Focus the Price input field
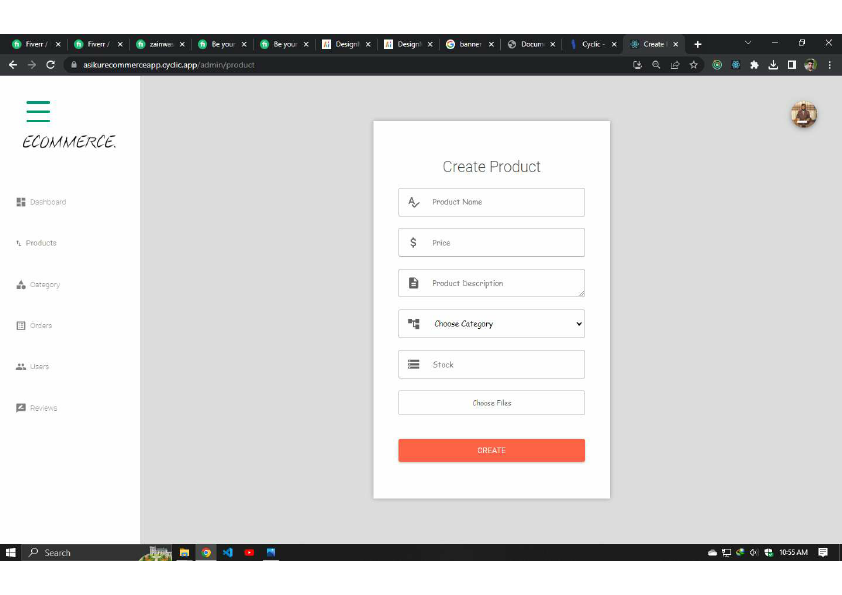Screen dimensions: 842x595 [491, 243]
